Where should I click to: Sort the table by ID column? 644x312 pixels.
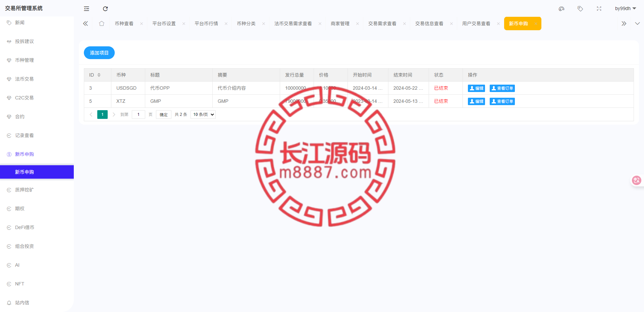(x=99, y=75)
